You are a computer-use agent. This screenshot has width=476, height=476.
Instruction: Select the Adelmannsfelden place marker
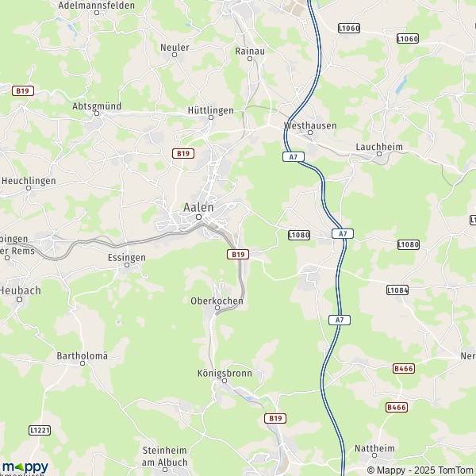(97, 13)
